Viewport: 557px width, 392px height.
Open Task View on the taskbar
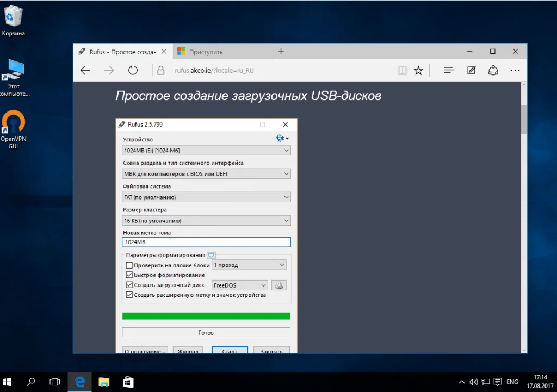click(55, 382)
